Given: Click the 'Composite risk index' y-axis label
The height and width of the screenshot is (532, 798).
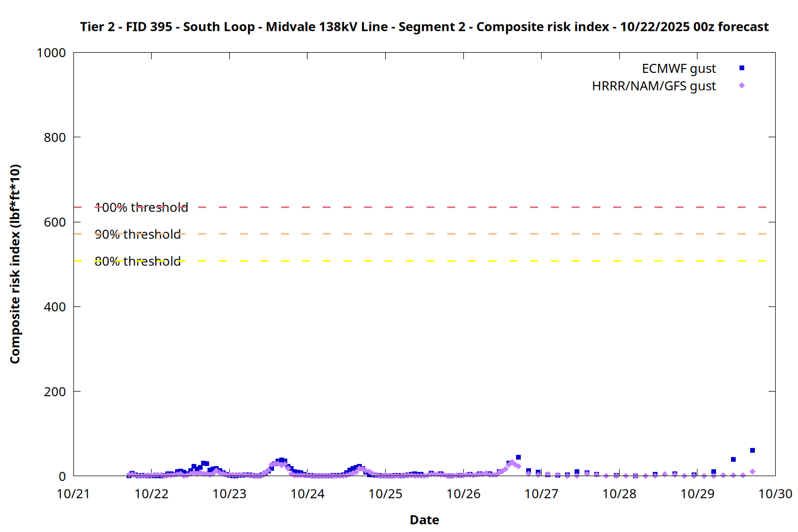Looking at the screenshot, I should 15,264.
